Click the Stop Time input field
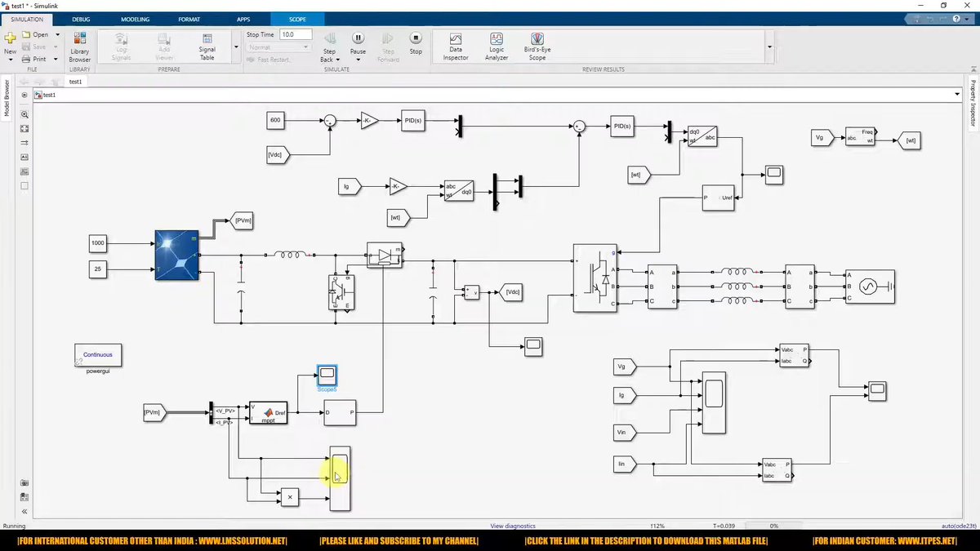This screenshot has width=980, height=551. coord(295,34)
